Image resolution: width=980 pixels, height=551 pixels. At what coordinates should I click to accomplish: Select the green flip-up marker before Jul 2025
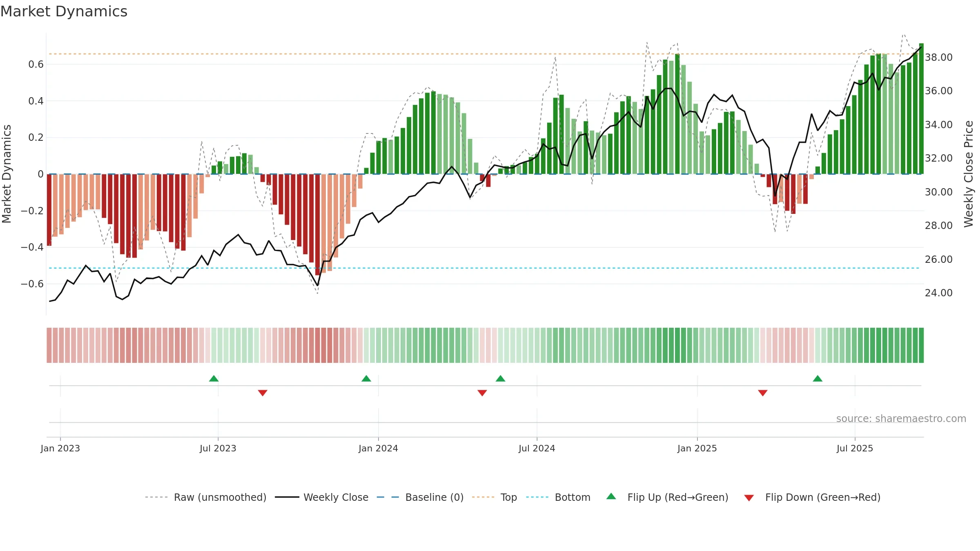[x=817, y=378]
